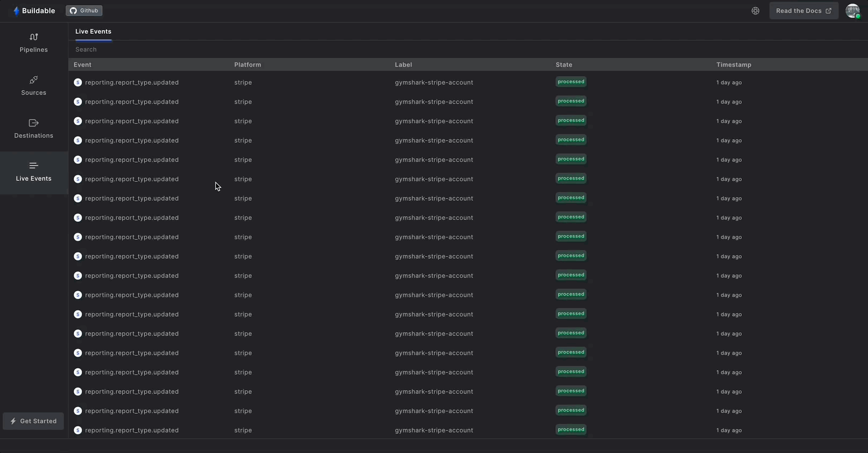Select the bottommost reporting.report_type.updated event
The image size is (868, 453).
pos(132,430)
